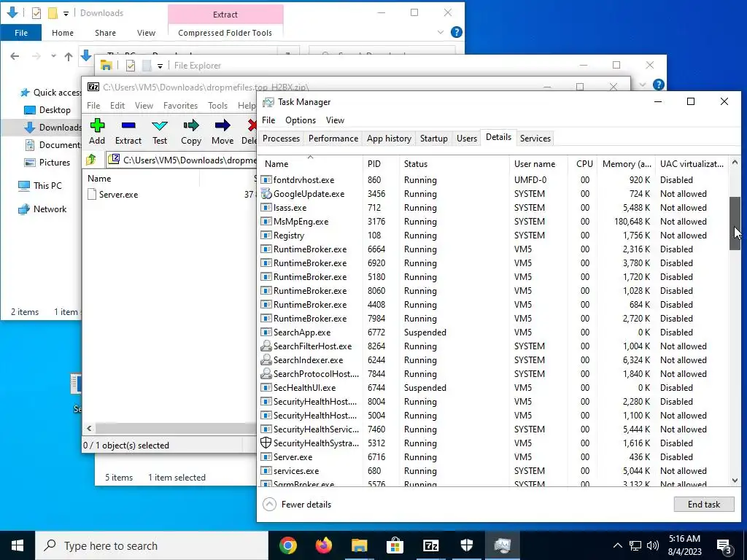The image size is (747, 560).
Task: Click the scroll-down arrow in Task Manager
Action: pyautogui.click(x=735, y=481)
